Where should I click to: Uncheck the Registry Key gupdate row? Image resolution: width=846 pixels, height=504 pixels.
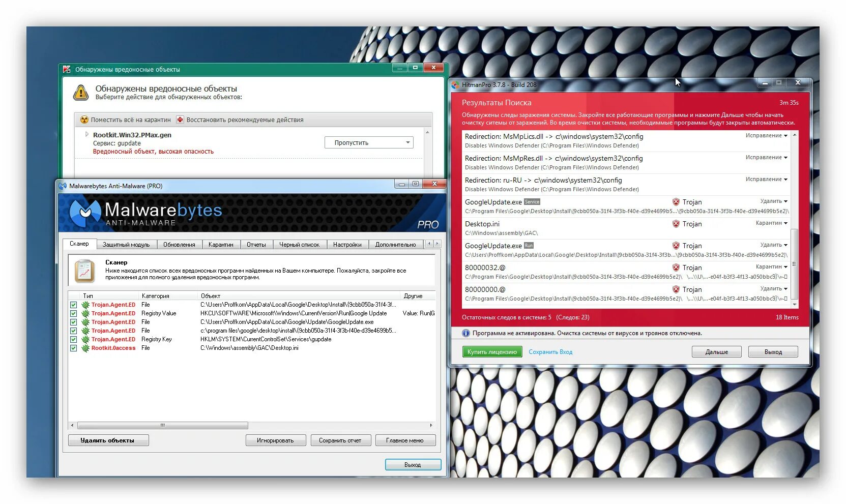[x=74, y=340]
